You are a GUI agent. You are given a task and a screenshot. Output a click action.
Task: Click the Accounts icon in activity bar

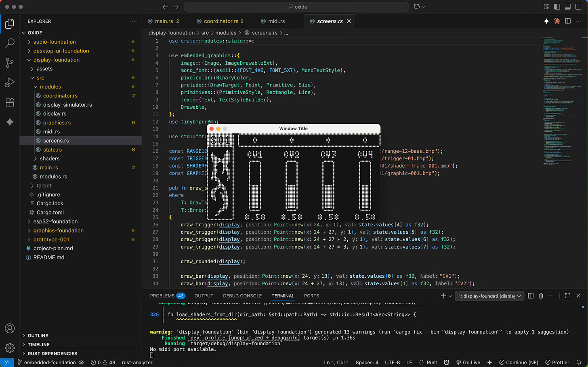(x=10, y=329)
